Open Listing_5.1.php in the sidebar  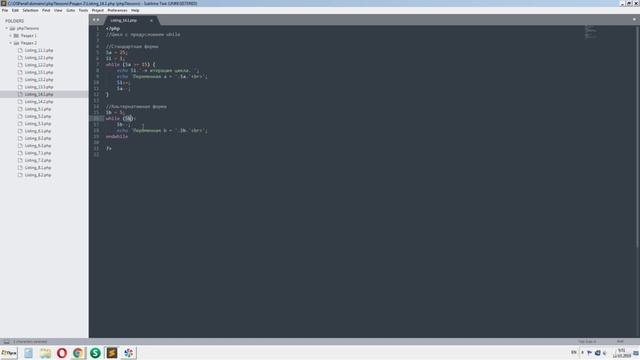[38, 109]
